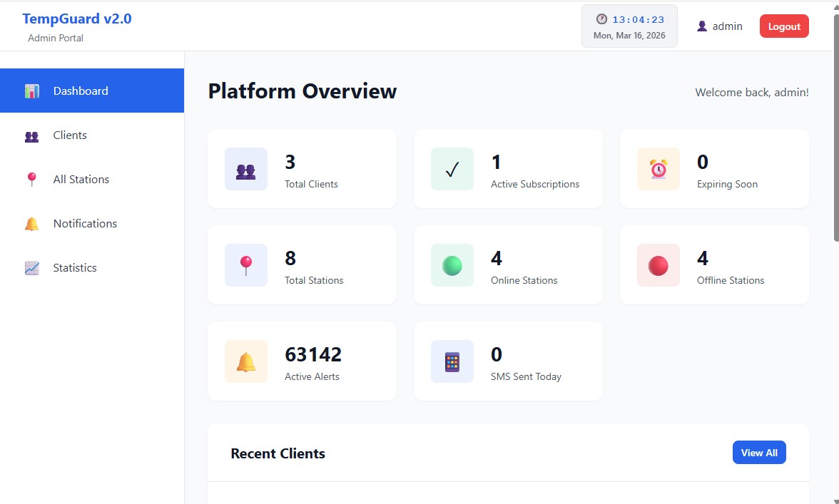
Task: Open the Notifications section
Action: point(92,223)
